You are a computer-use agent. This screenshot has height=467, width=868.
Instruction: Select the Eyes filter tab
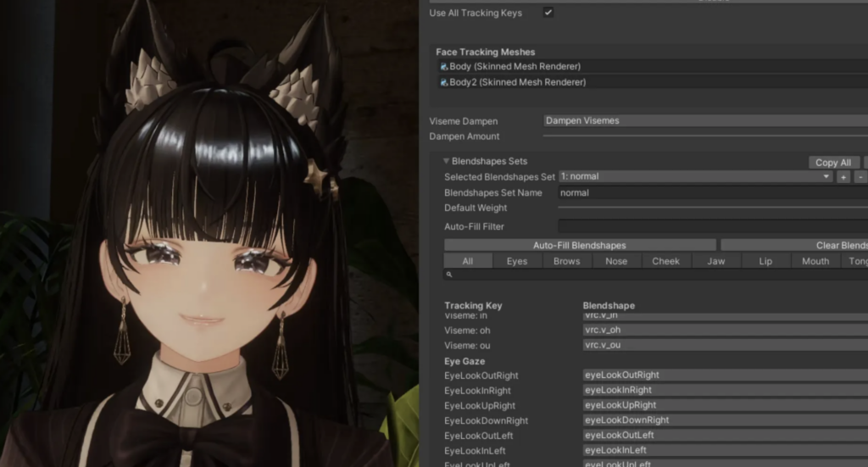(517, 261)
